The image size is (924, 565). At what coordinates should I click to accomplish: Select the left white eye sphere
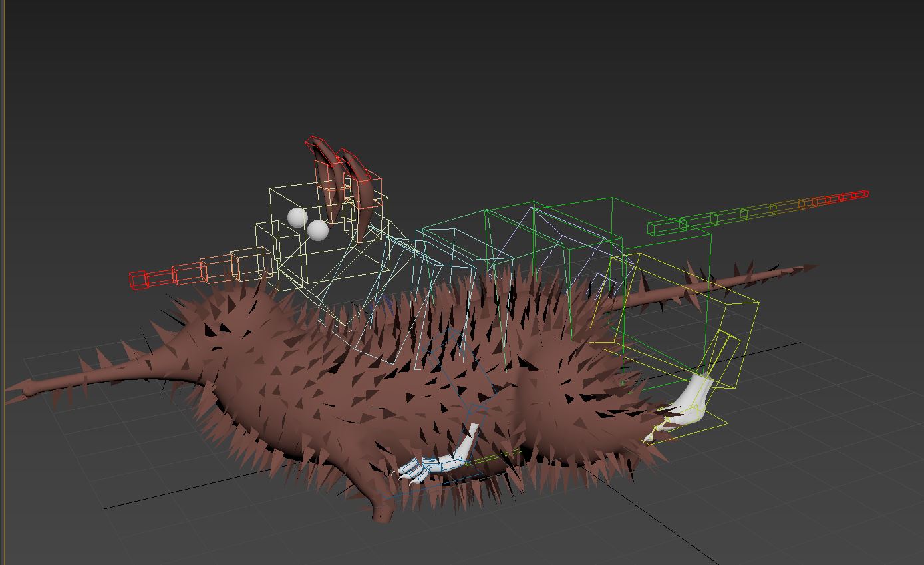click(x=297, y=217)
